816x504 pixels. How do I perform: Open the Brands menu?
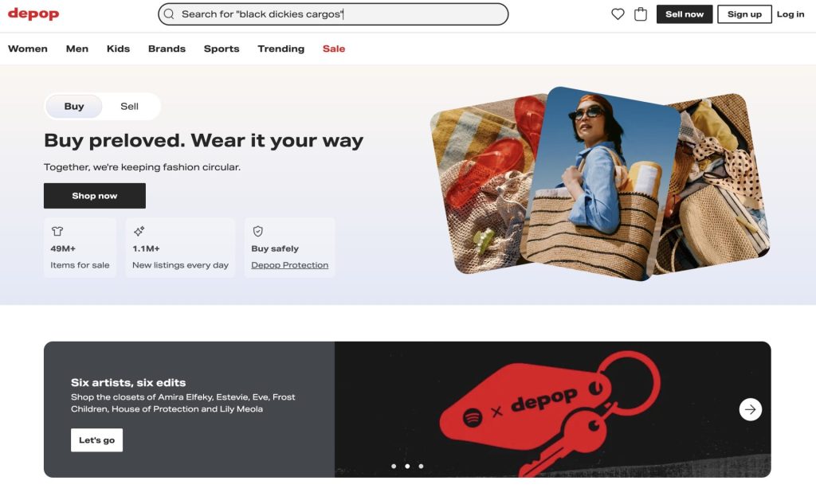click(x=167, y=49)
